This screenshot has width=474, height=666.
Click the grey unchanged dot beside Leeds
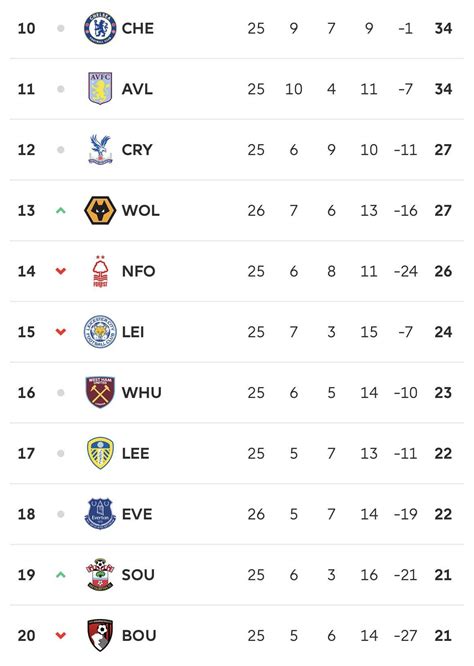(61, 453)
